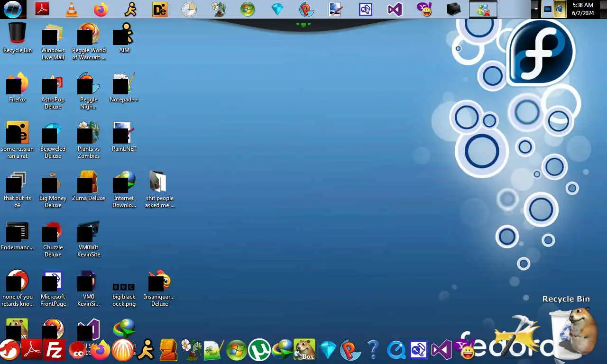
Task: Open Windows Live Mail desktop shortcut
Action: point(53,42)
